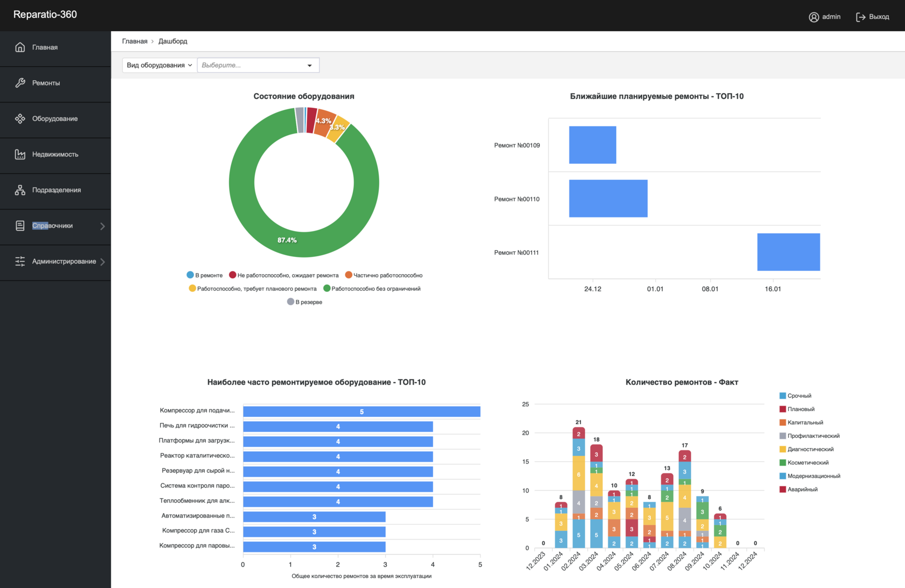
Task: Navigate to Недвижимость in sidebar
Action: tap(55, 155)
